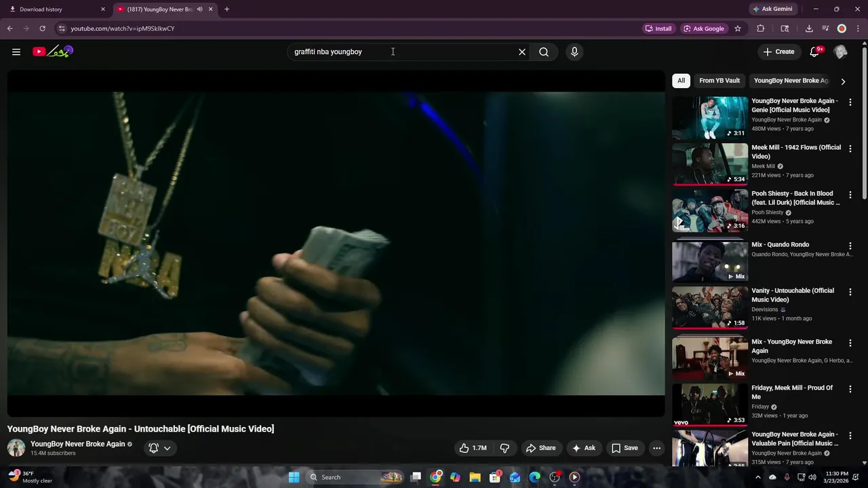Reload the current page

click(42, 28)
